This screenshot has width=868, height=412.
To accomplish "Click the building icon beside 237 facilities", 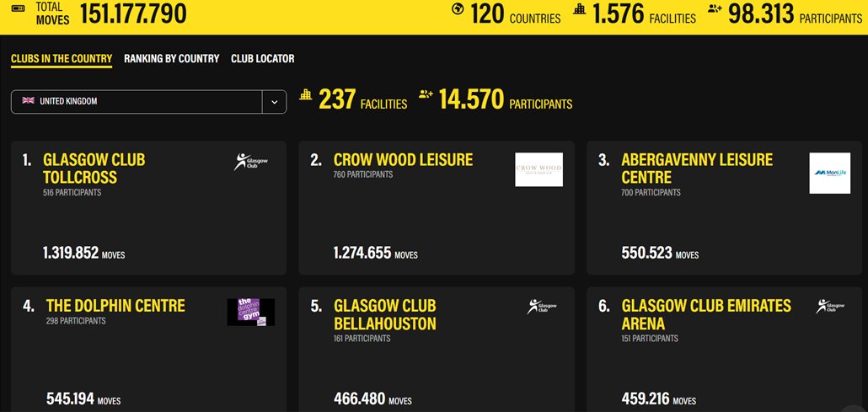I will (x=306, y=94).
